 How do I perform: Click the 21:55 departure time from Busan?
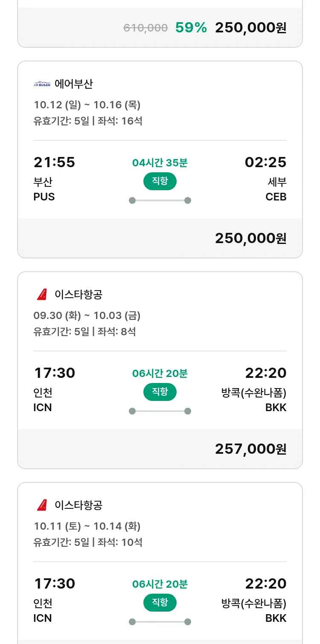[54, 162]
